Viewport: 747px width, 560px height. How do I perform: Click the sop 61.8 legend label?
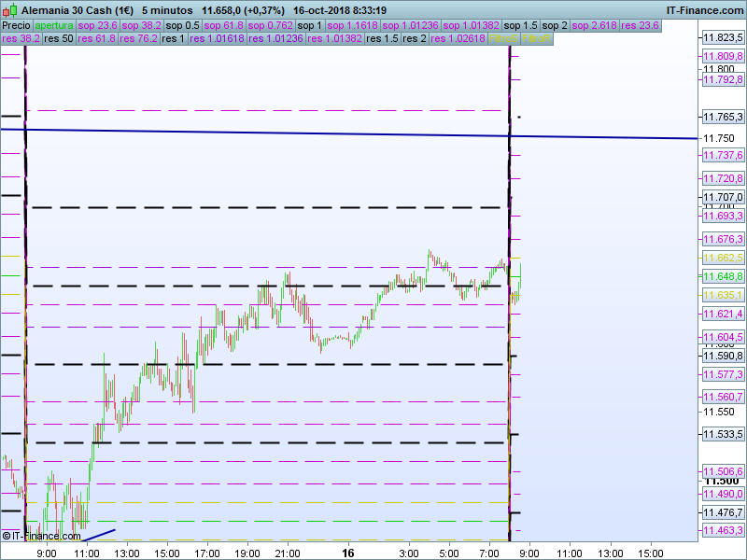click(x=223, y=25)
